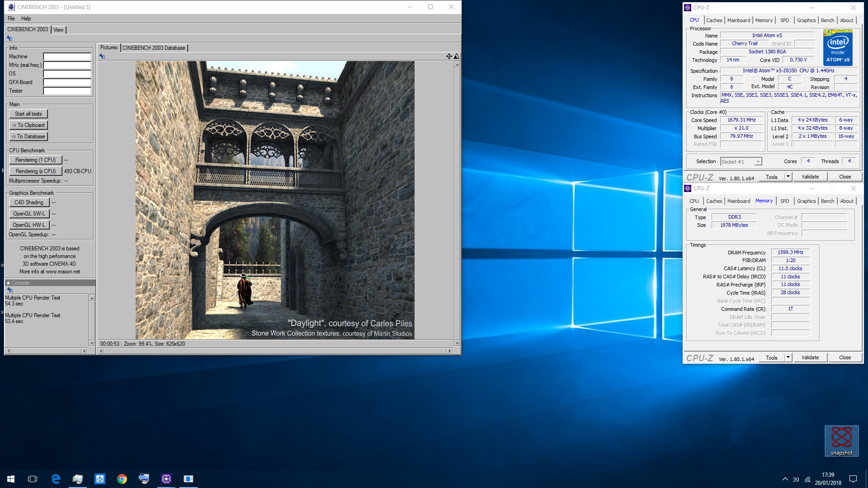This screenshot has height=488, width=868.
Task: Click the Close button in the lower CPU-Z window
Action: 844,357
